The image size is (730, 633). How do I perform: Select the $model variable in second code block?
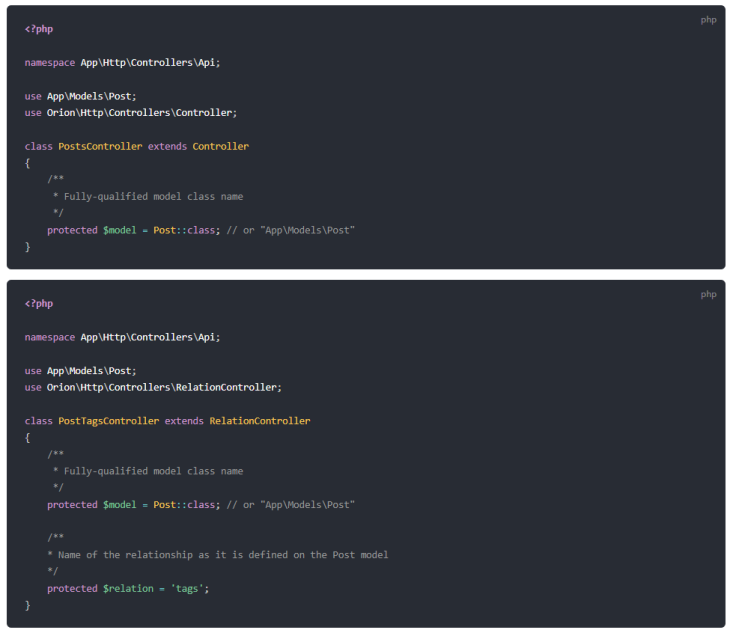pos(120,505)
